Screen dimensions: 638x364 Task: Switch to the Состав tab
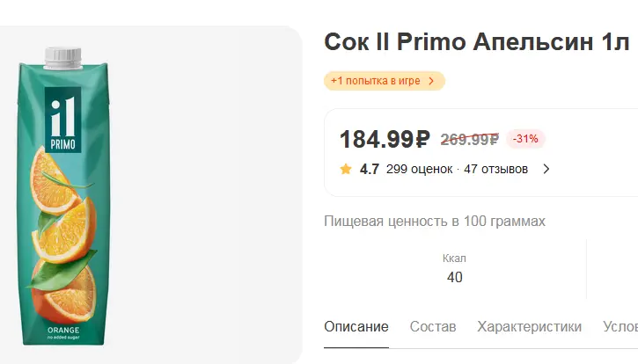point(433,326)
